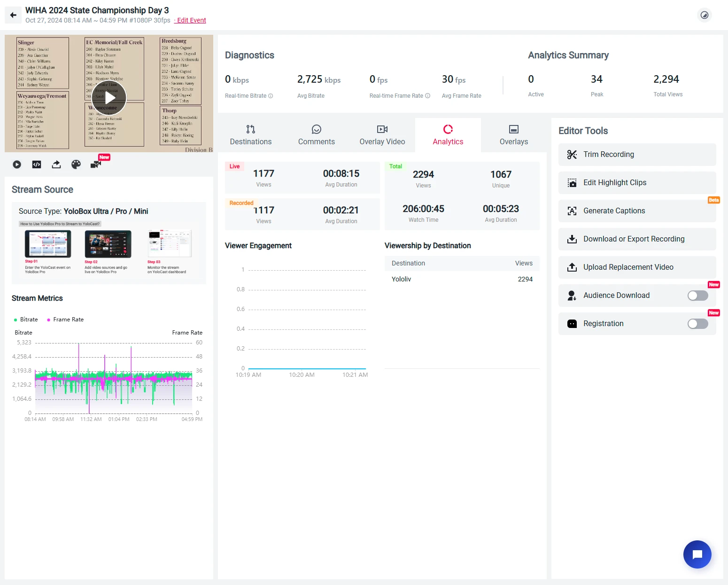This screenshot has height=585, width=728.
Task: Open the Overlays tab
Action: [513, 135]
